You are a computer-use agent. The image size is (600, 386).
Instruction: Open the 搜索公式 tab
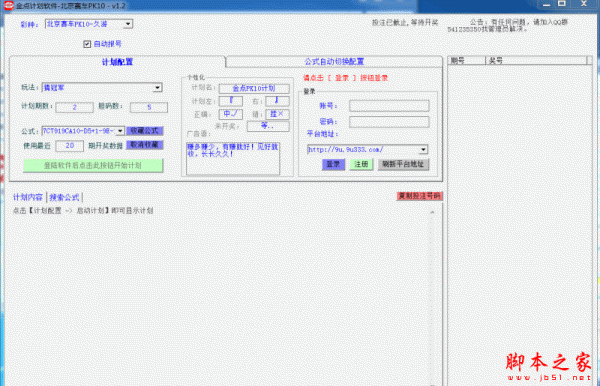coord(64,197)
